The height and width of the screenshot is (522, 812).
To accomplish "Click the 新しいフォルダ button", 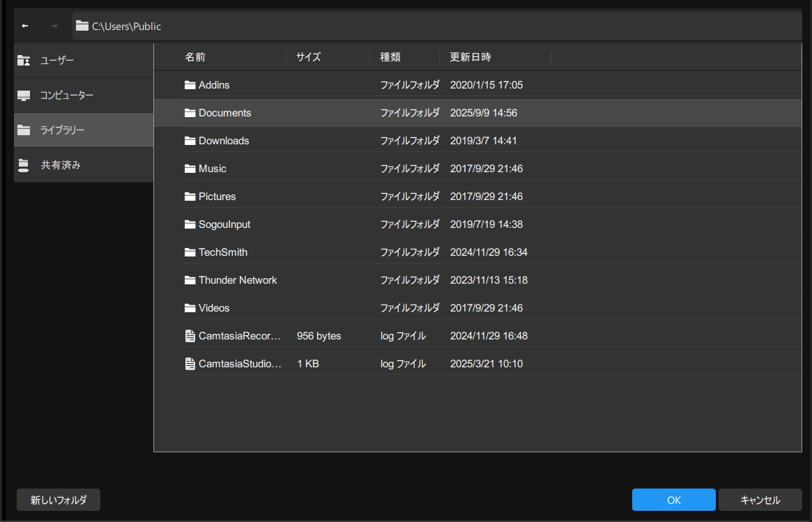I will (59, 500).
